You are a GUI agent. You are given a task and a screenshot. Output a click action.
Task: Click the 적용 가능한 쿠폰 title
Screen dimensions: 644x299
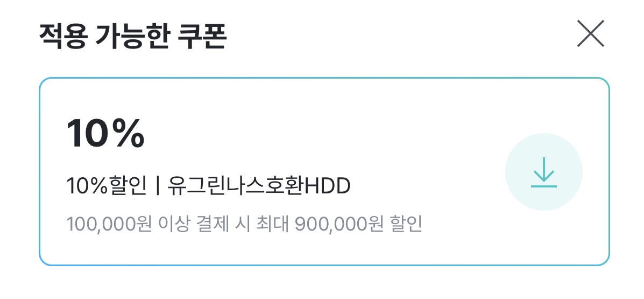pos(133,36)
